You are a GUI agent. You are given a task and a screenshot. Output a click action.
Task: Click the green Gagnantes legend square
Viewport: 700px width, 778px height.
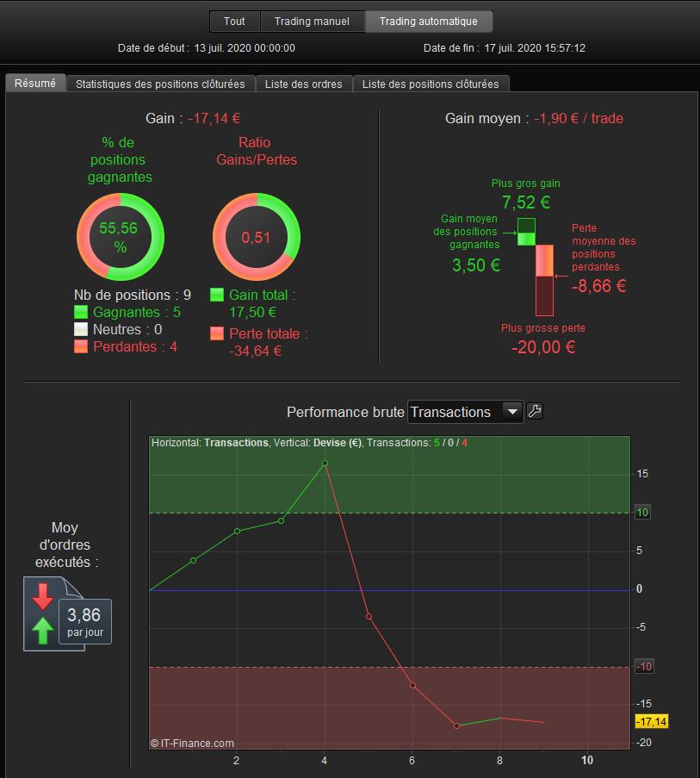tap(81, 312)
